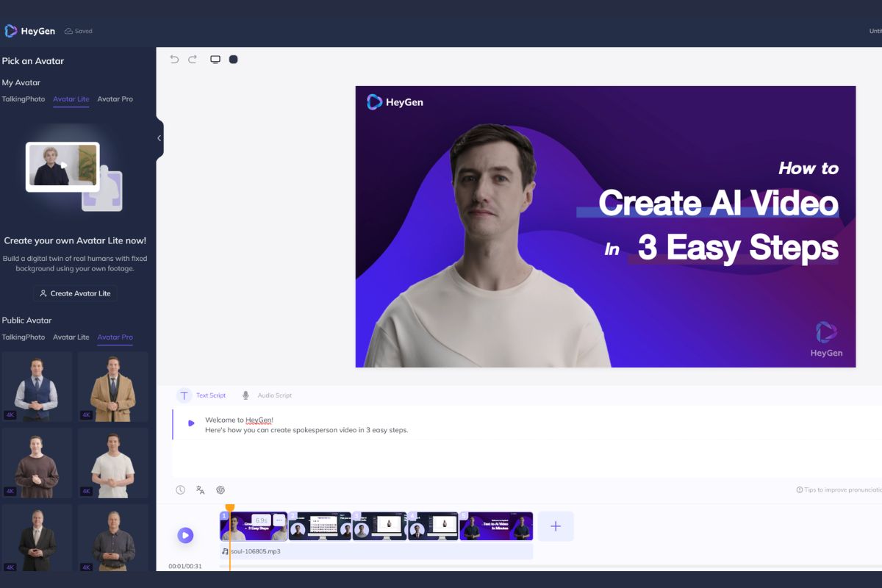This screenshot has width=882, height=588.
Task: Click the Create Avatar Lite button
Action: point(75,293)
